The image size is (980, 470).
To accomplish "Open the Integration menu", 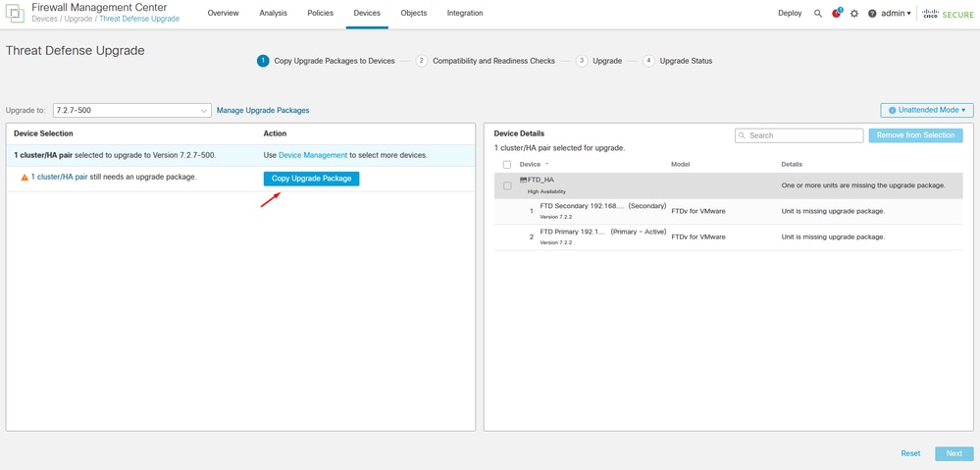I will pyautogui.click(x=465, y=13).
